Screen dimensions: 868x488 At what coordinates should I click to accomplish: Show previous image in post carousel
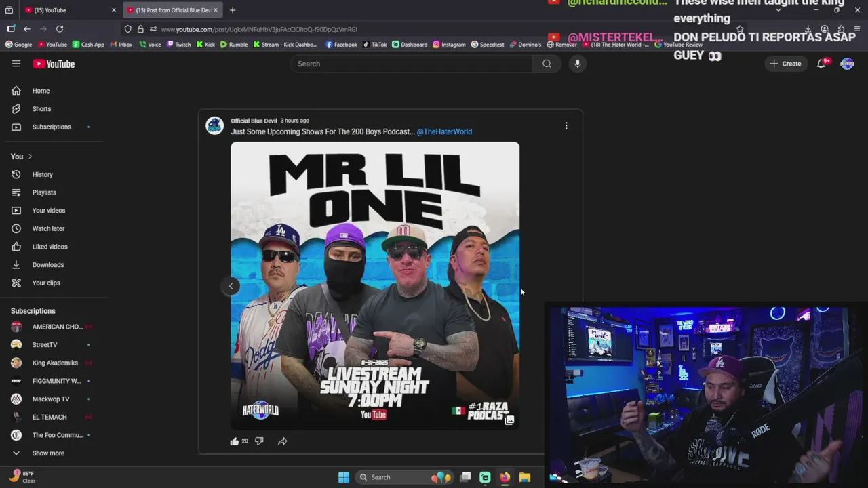click(231, 286)
